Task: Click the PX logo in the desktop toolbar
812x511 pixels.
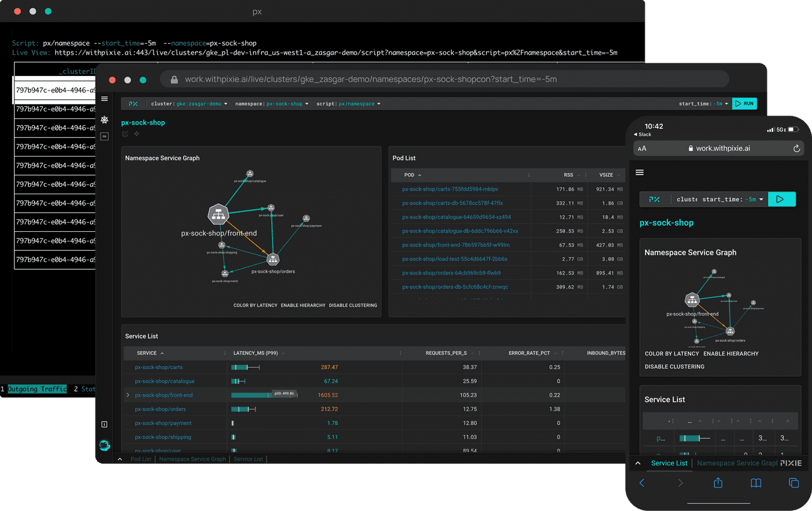Action: click(x=133, y=104)
